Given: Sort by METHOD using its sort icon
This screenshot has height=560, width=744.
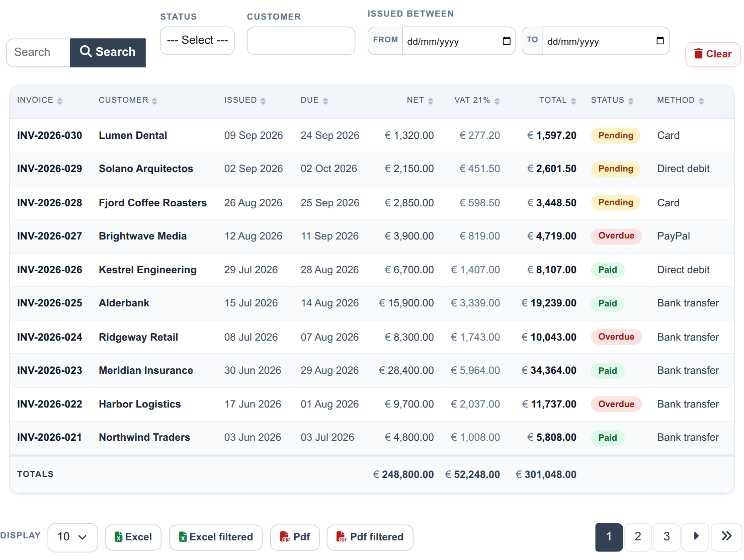Looking at the screenshot, I should 701,101.
